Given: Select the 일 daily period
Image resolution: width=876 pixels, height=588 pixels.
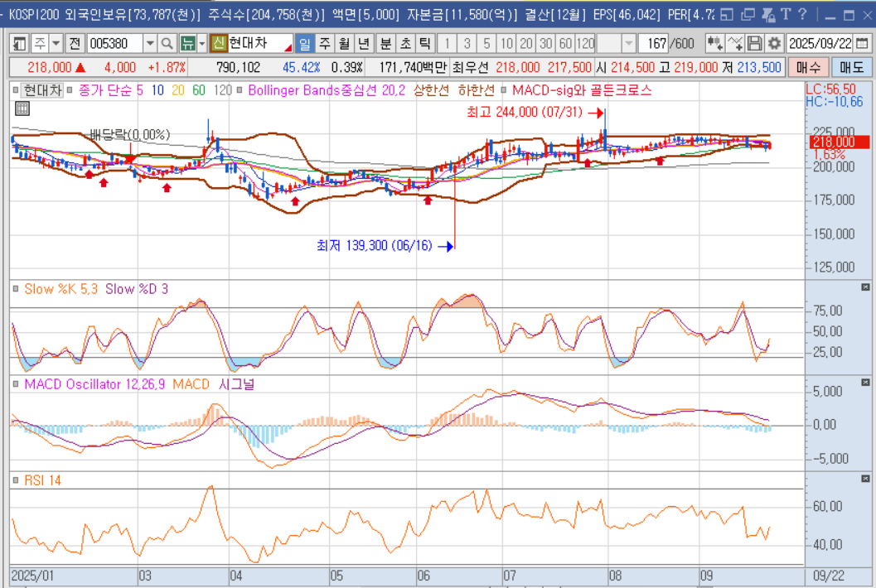Looking at the screenshot, I should click(x=304, y=43).
